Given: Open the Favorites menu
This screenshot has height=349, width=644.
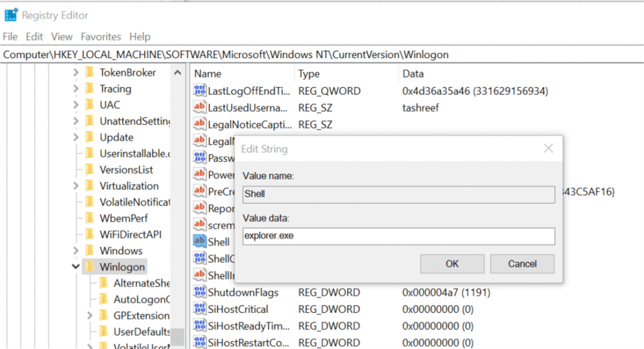Looking at the screenshot, I should [101, 37].
